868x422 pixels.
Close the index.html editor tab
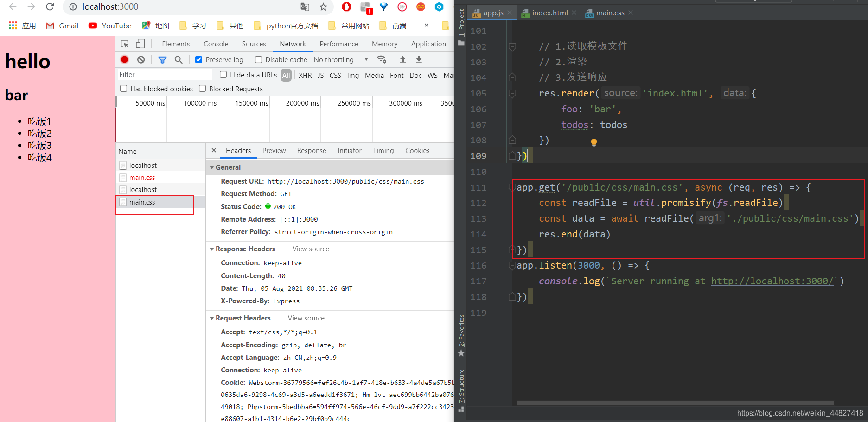coord(574,13)
